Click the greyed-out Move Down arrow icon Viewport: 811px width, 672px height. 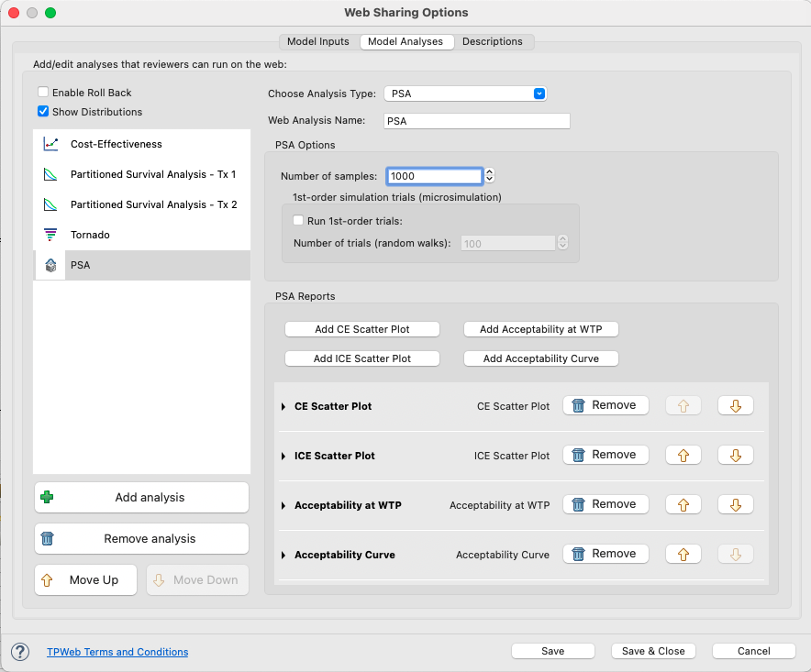[x=160, y=580]
